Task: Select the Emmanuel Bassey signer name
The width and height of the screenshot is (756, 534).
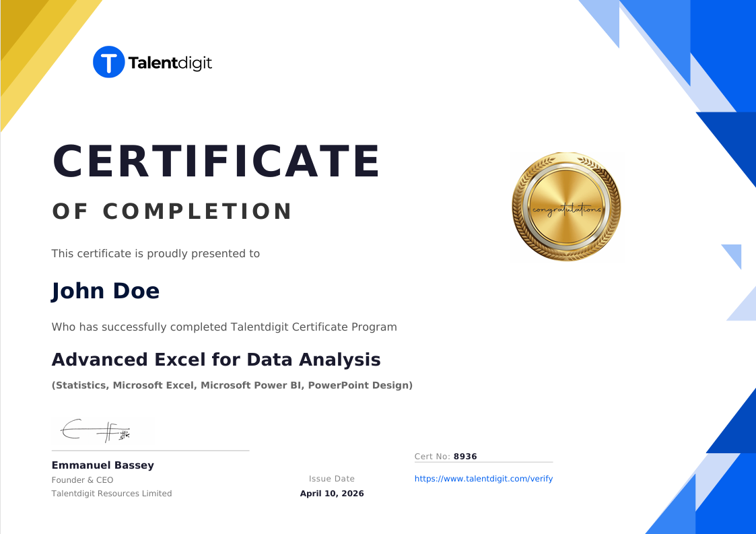Action: [x=103, y=465]
